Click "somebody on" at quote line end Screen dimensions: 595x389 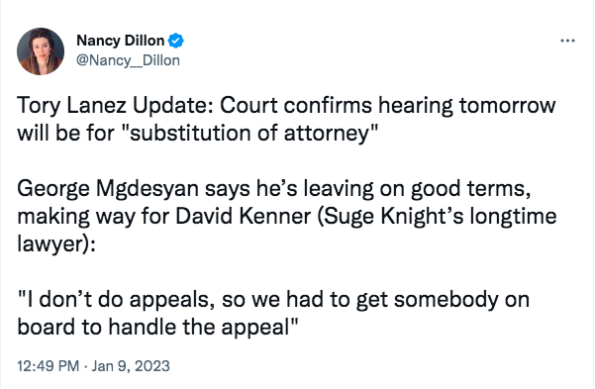[461, 300]
